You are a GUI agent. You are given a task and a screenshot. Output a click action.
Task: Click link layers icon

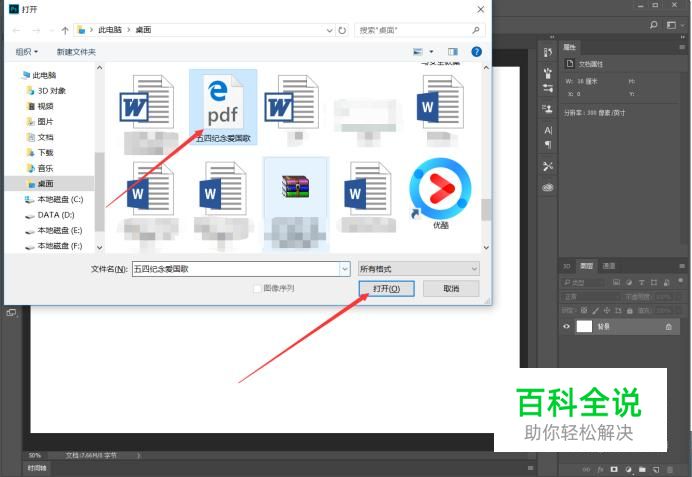tap(587, 469)
